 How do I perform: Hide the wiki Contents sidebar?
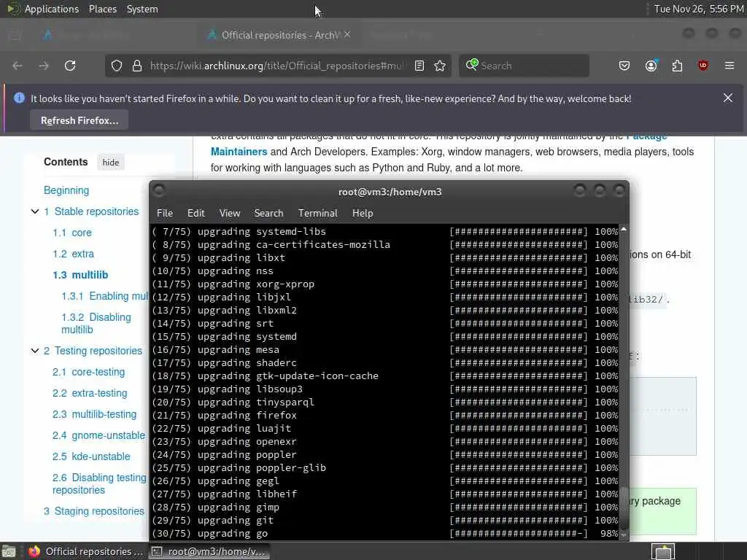(x=111, y=163)
